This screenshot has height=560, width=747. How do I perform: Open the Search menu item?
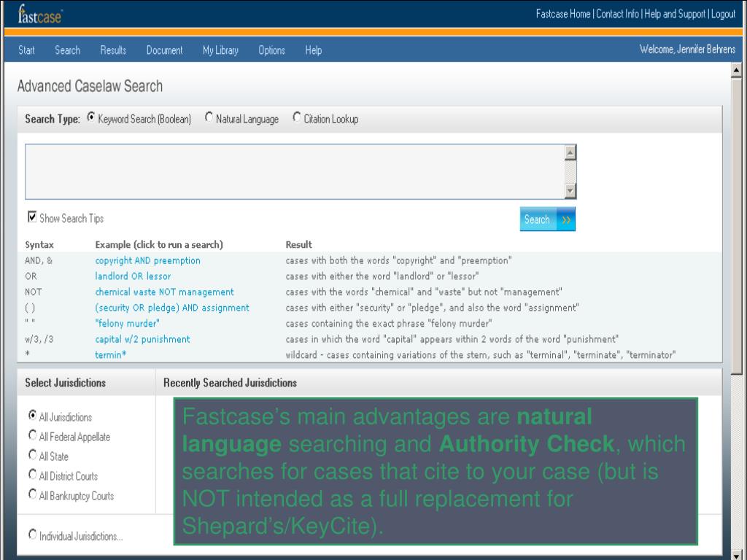tap(67, 50)
